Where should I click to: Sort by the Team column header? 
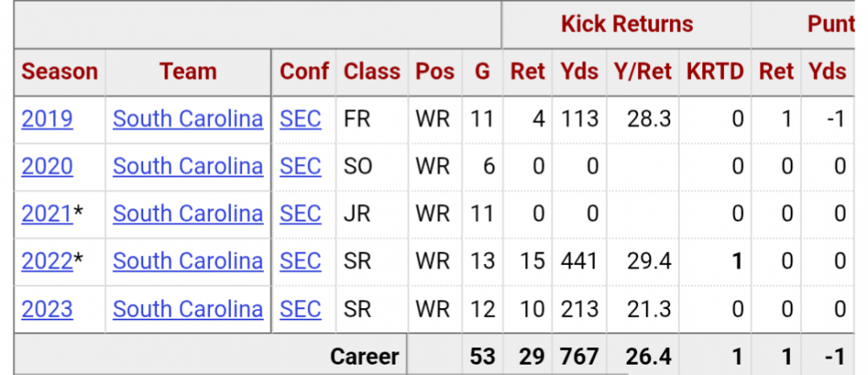coord(187,71)
